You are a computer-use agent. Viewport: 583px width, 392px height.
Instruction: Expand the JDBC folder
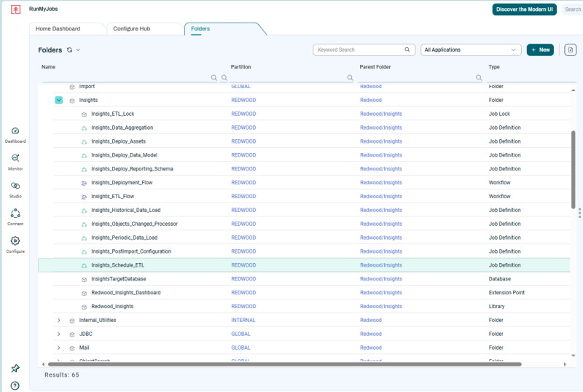tap(59, 334)
